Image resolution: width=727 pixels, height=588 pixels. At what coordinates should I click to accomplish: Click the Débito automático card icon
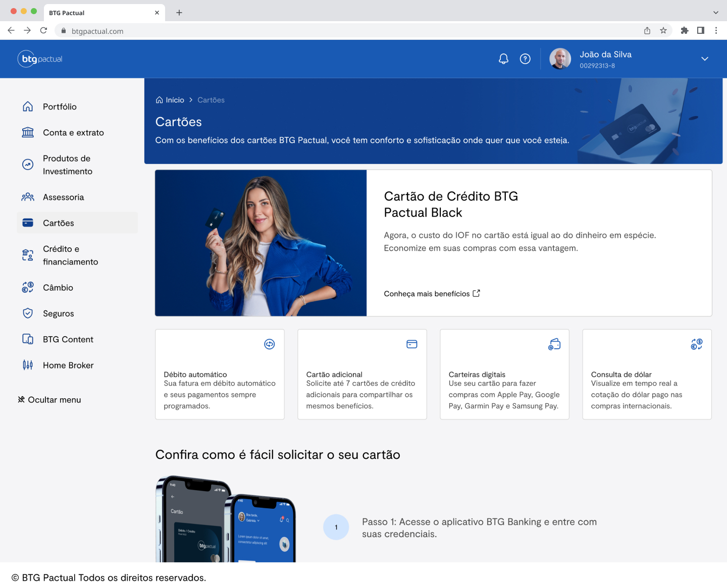click(270, 344)
